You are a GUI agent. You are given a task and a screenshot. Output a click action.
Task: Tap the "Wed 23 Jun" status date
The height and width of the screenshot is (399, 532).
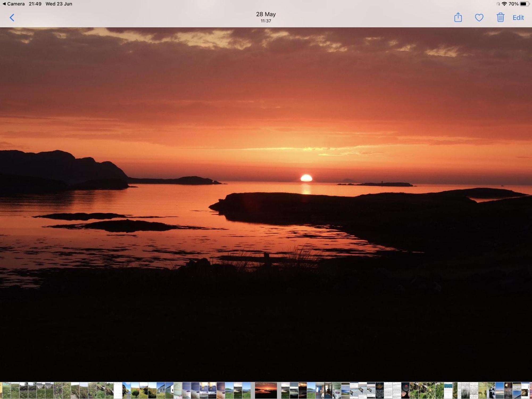59,4
